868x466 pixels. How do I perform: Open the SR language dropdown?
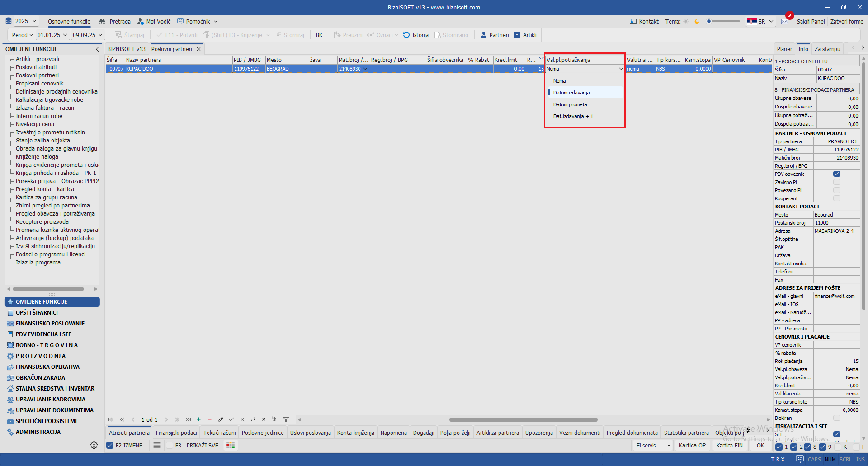point(760,21)
